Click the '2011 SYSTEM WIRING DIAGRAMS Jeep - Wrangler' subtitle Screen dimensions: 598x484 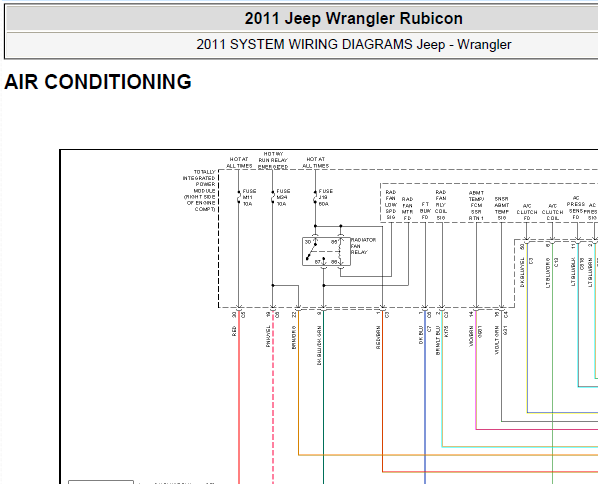pyautogui.click(x=354, y=44)
